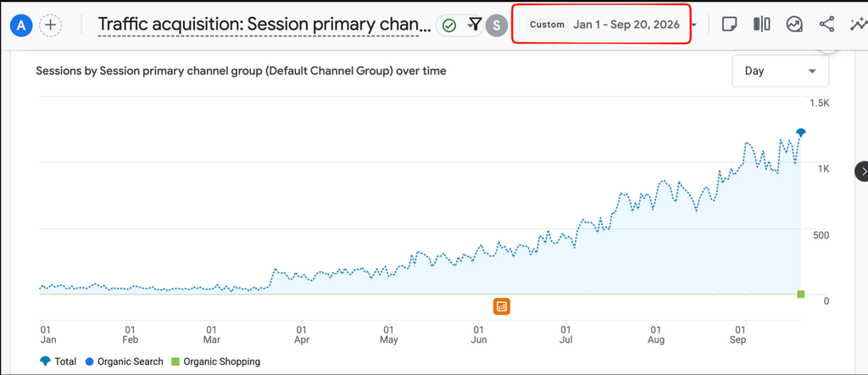Click the blue 'A' all users segment chip
The width and height of the screenshot is (868, 375).
[x=21, y=25]
